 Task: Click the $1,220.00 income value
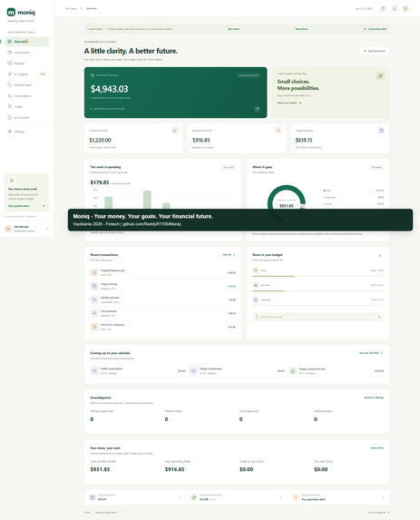100,141
